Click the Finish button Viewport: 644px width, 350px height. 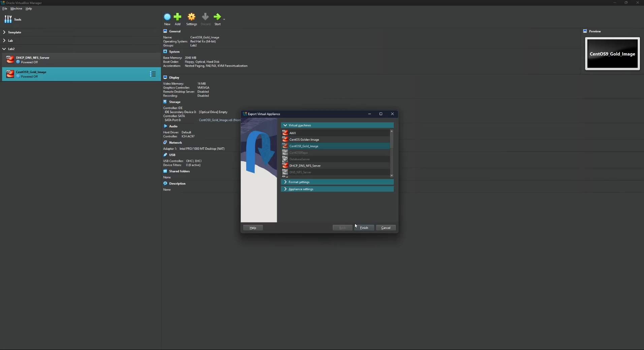(x=364, y=228)
